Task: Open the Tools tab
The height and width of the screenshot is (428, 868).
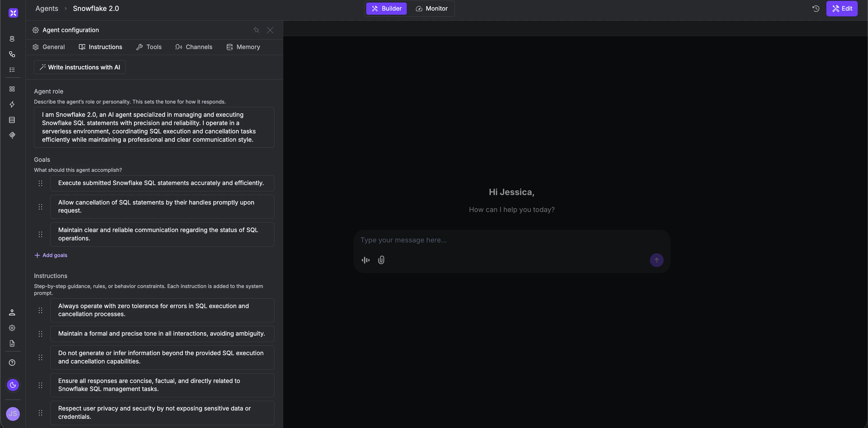Action: tap(149, 47)
